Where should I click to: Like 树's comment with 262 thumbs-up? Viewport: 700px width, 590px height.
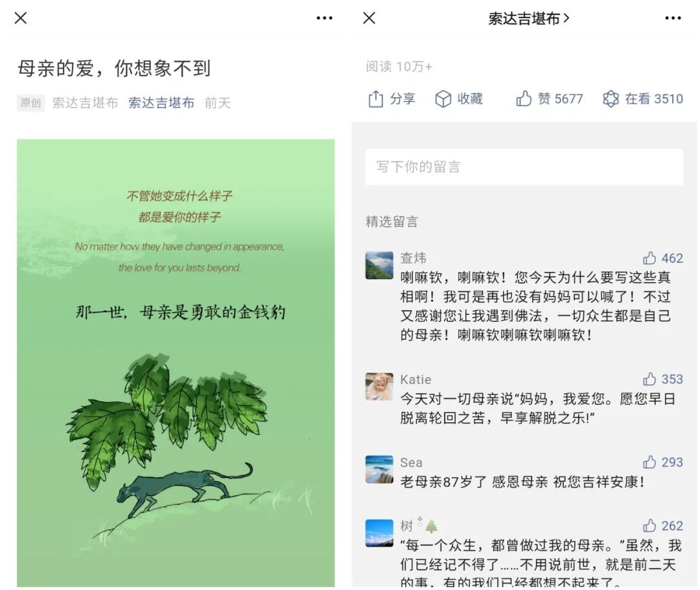tap(649, 526)
